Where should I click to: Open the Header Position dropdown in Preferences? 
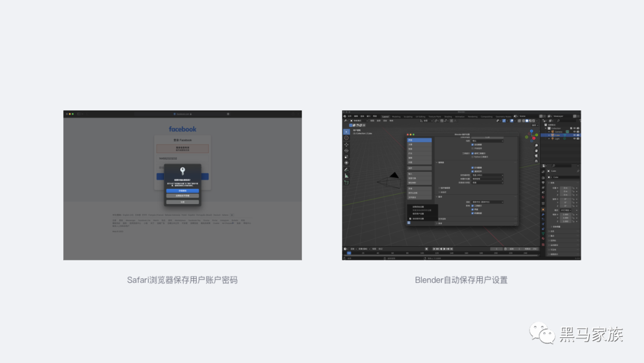coord(488,179)
